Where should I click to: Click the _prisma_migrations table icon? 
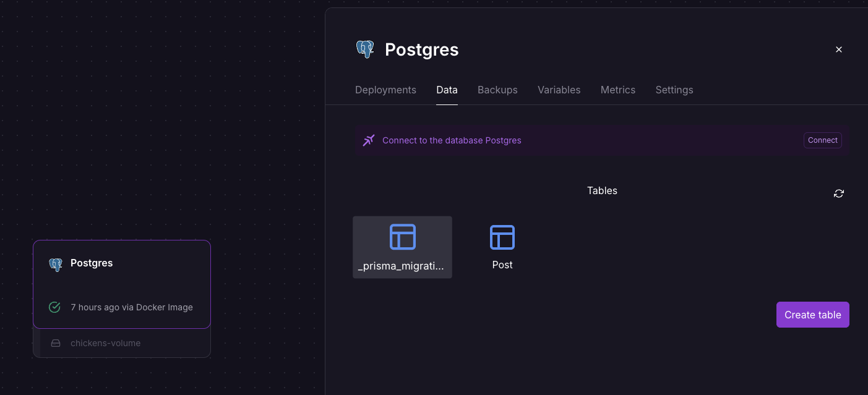(x=403, y=237)
